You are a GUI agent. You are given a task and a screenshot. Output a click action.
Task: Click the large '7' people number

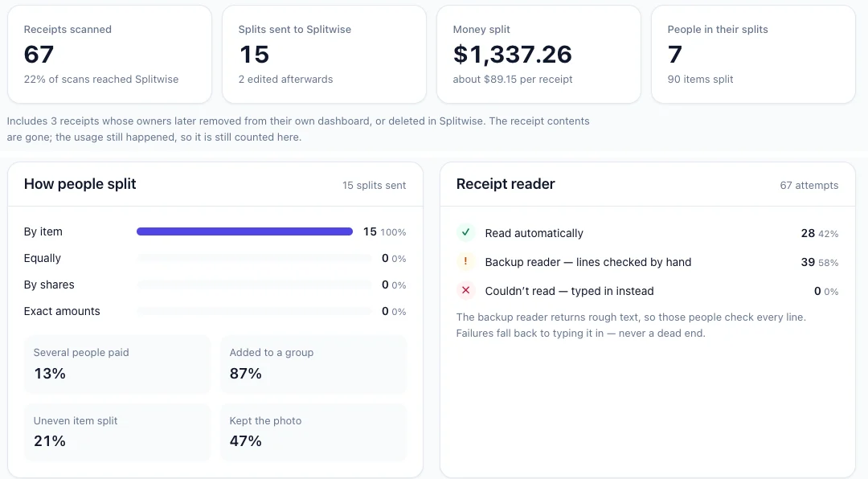click(x=675, y=55)
